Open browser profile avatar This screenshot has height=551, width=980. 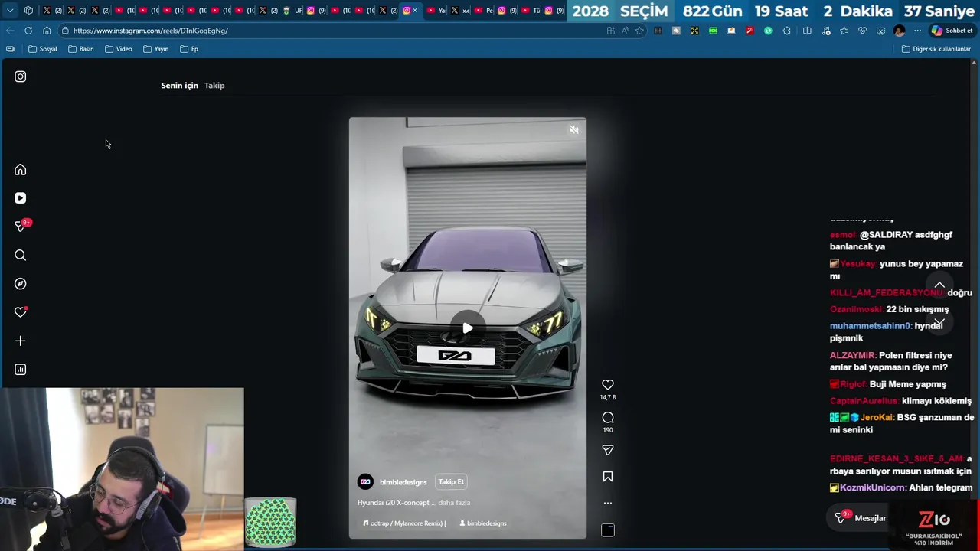click(900, 31)
